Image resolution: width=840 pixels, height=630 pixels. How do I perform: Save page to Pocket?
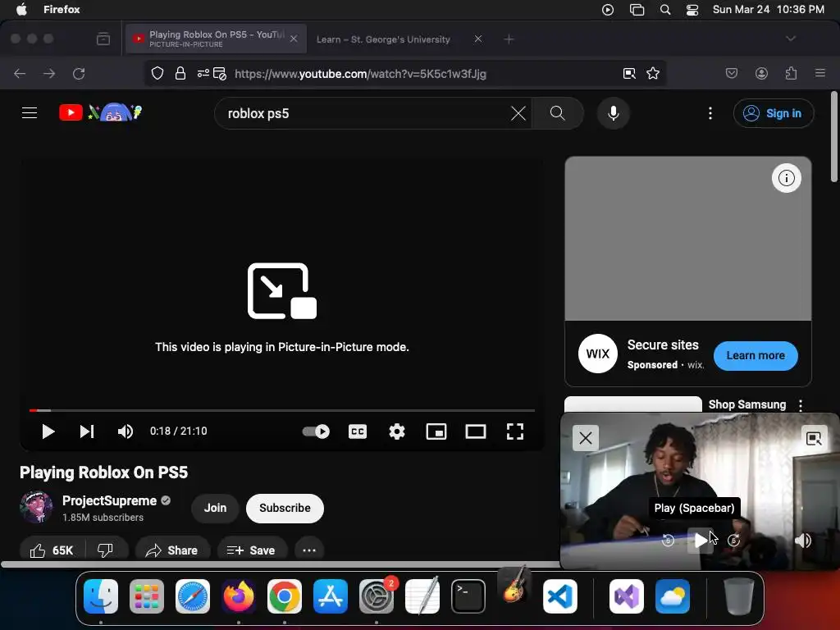pos(731,73)
